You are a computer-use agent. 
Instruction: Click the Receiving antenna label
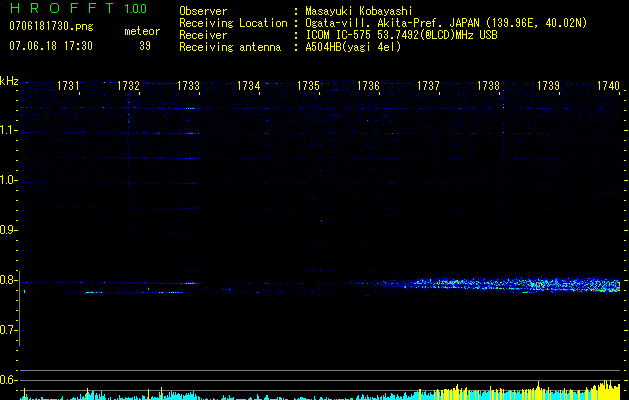[x=230, y=47]
